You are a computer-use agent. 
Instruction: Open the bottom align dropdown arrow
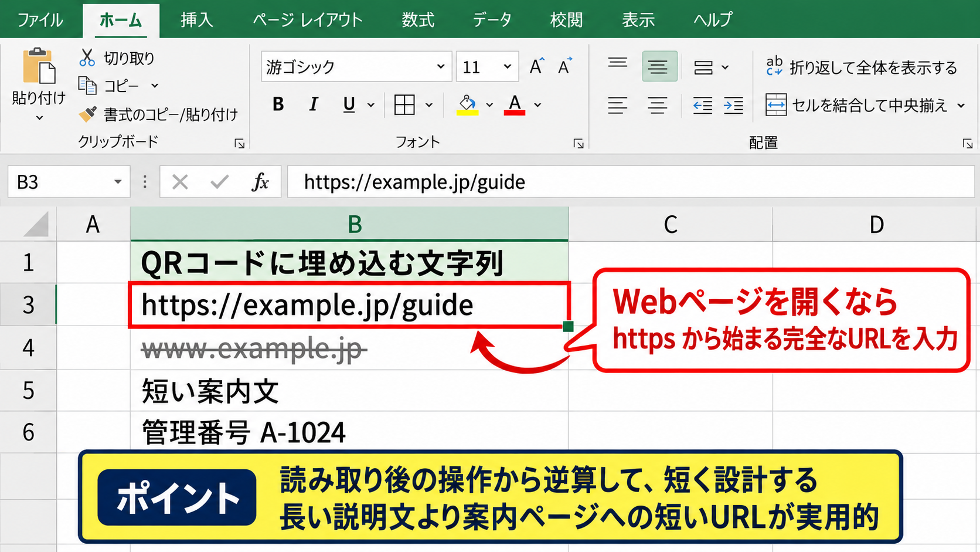(x=725, y=67)
